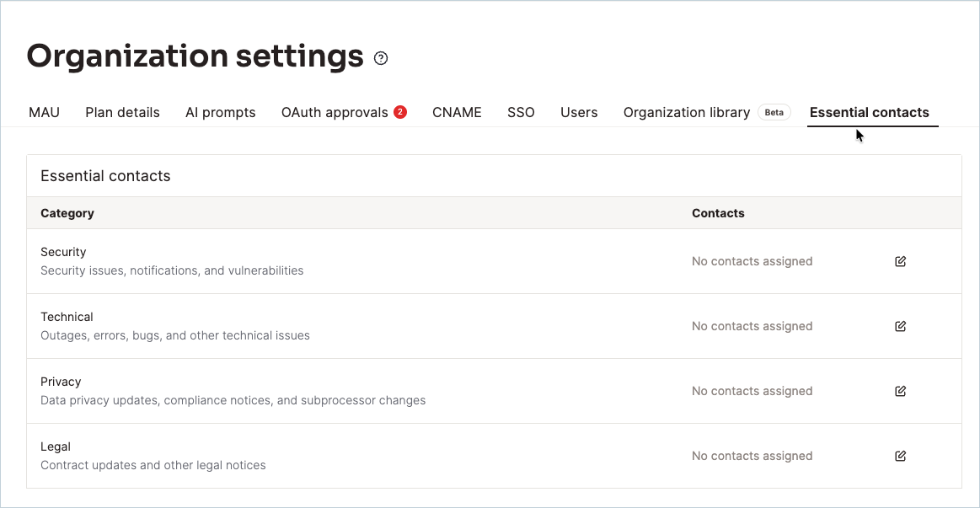Open the Plan details tab
Screen dimensions: 980x508
[x=122, y=113]
